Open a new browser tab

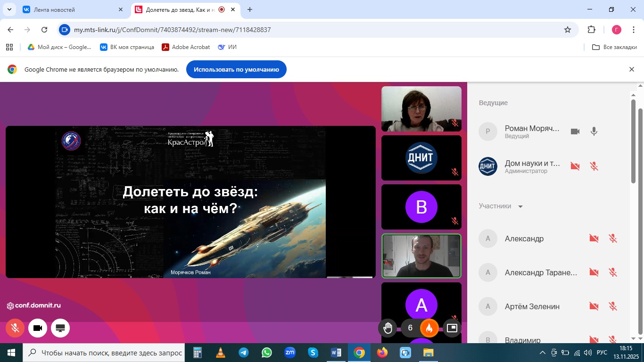(x=250, y=9)
